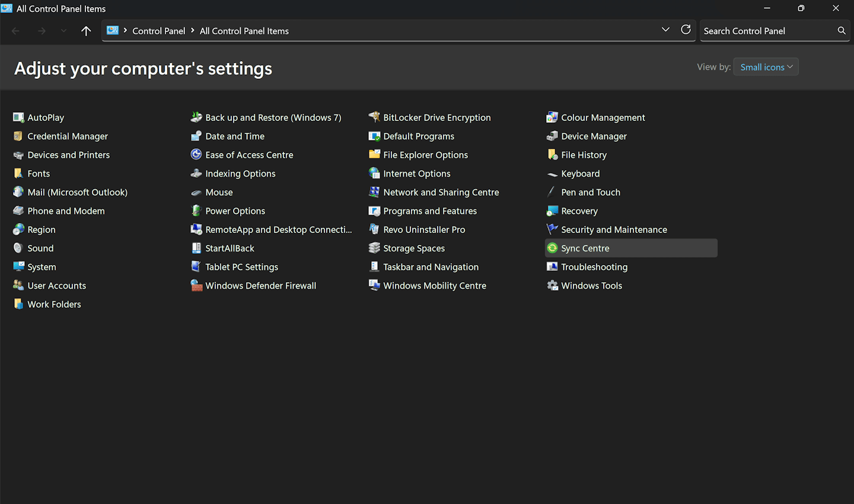This screenshot has height=504, width=854.
Task: Open BitLocker Drive Encryption
Action: pos(436,117)
